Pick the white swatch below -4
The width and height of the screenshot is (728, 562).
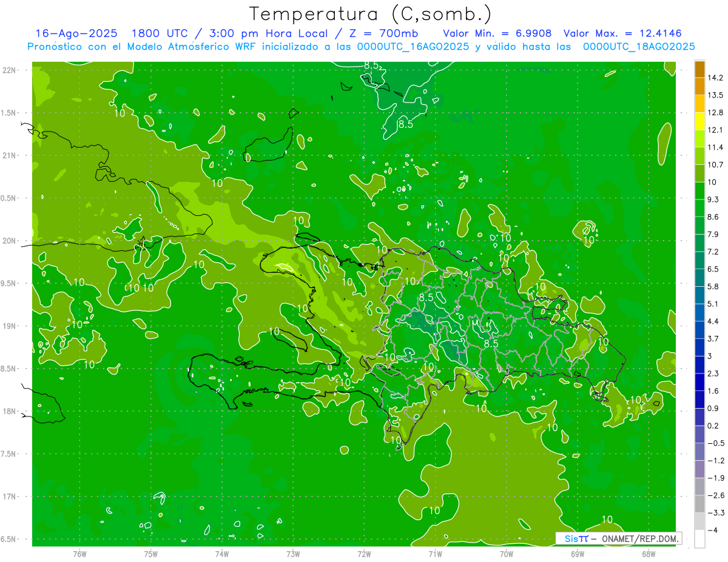tap(699, 539)
